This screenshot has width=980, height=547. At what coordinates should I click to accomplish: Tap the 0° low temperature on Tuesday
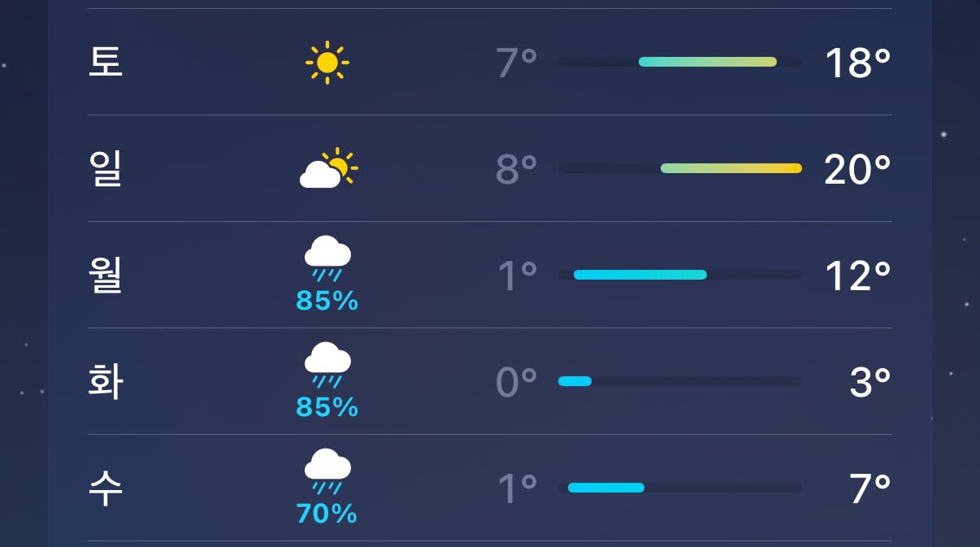tap(517, 383)
